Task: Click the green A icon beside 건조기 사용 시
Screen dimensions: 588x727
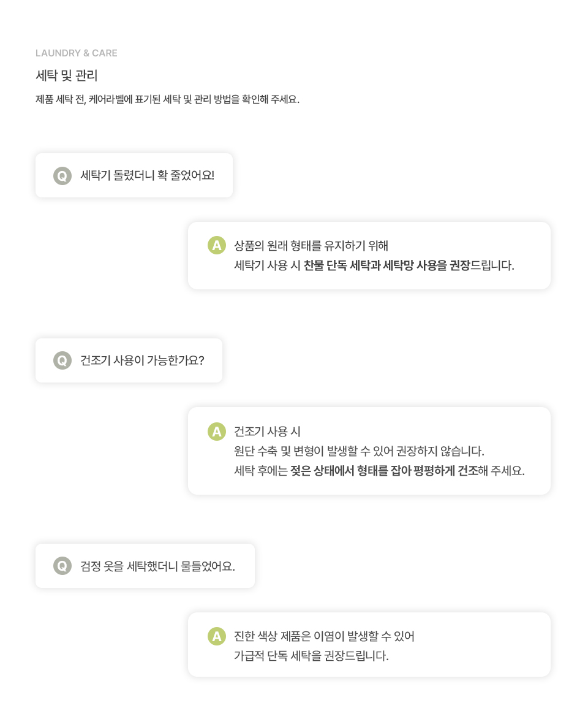Action: [x=216, y=431]
